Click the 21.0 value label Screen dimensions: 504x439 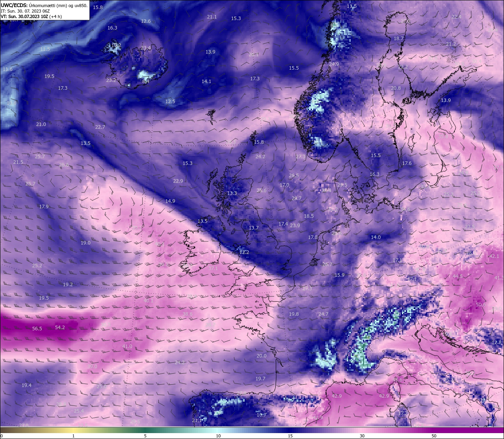41,124
